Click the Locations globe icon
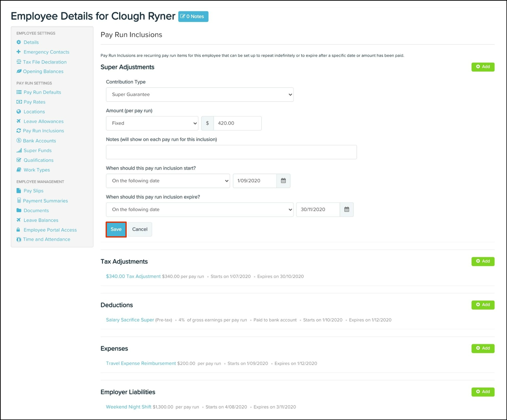 pyautogui.click(x=19, y=111)
